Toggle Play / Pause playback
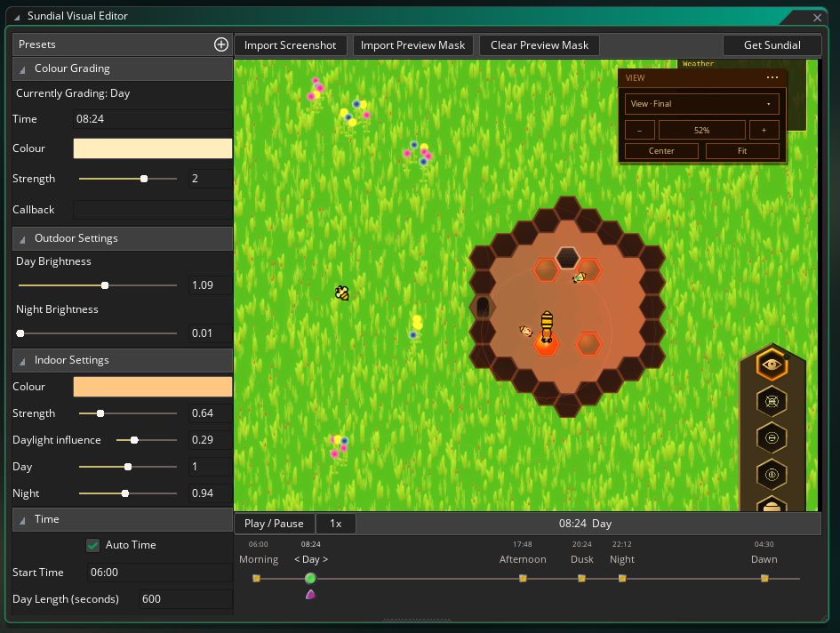Image resolution: width=840 pixels, height=633 pixels. click(275, 524)
